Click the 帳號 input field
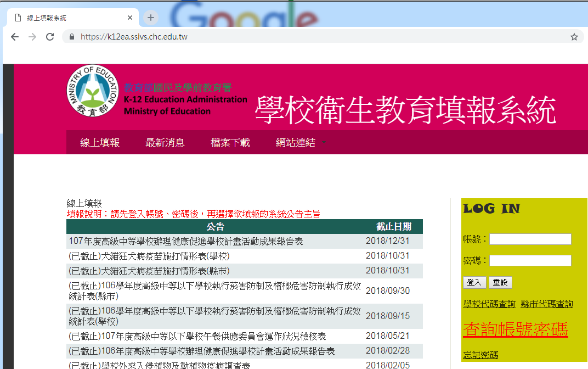The height and width of the screenshot is (369, 588). click(530, 239)
